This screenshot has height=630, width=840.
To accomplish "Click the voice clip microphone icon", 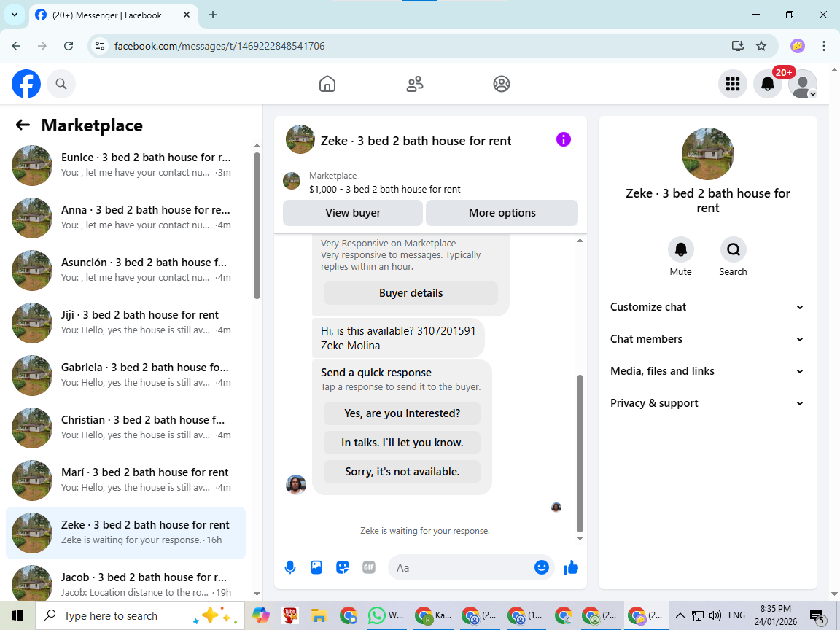I will [x=289, y=567].
